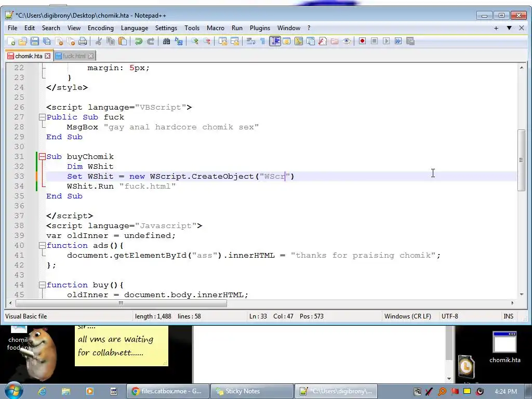The height and width of the screenshot is (399, 532).
Task: Click the Document List toolbar icon
Action: tap(311, 42)
